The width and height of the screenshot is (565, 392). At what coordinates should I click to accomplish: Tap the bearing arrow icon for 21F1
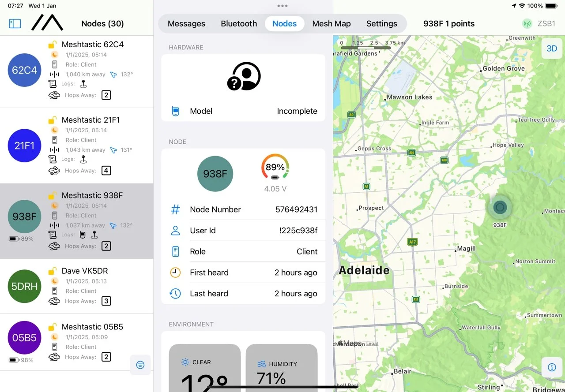113,150
